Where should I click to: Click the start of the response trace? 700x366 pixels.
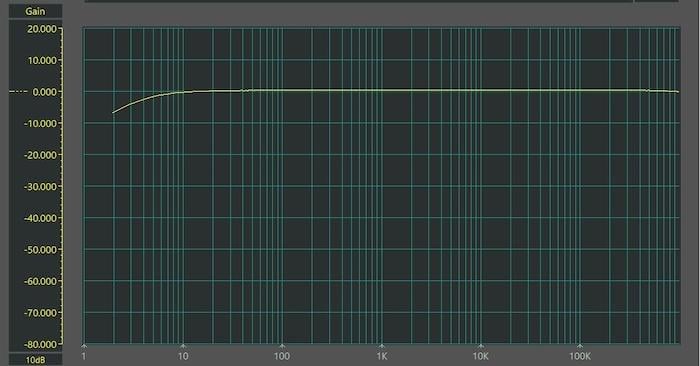113,112
